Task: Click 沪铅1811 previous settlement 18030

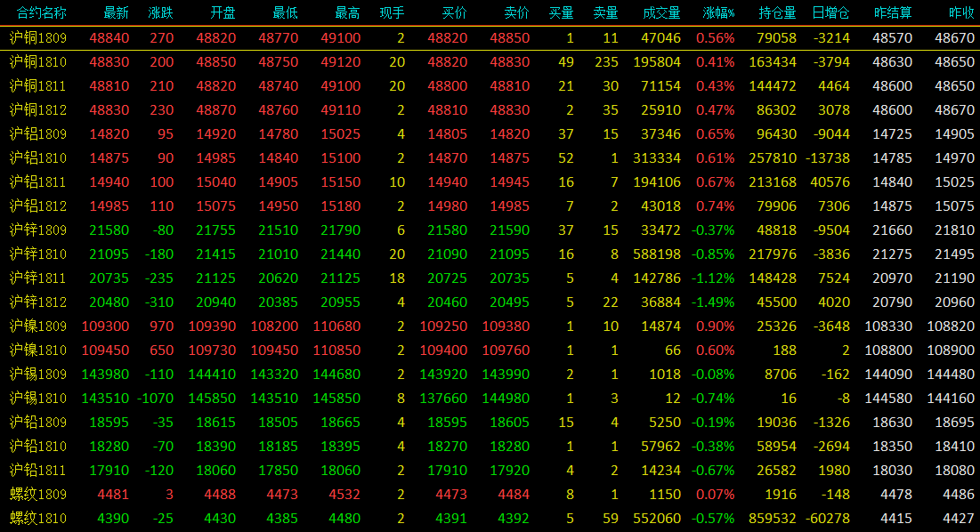Action: coord(893,471)
